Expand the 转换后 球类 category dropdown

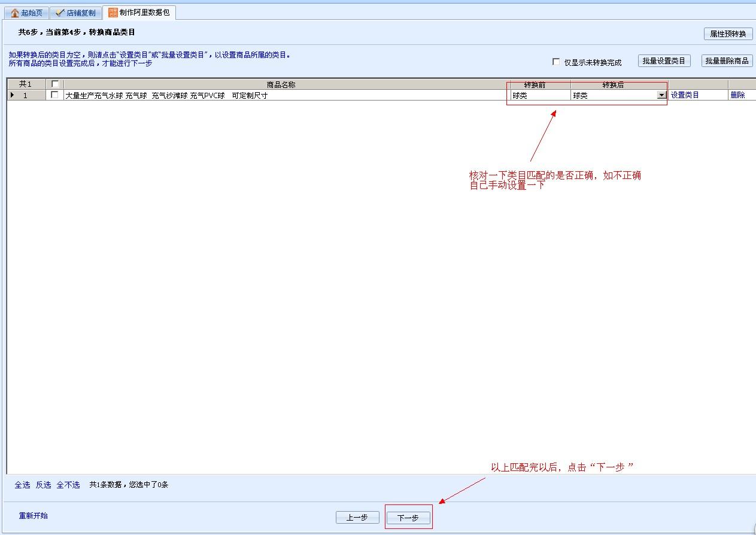coord(661,95)
